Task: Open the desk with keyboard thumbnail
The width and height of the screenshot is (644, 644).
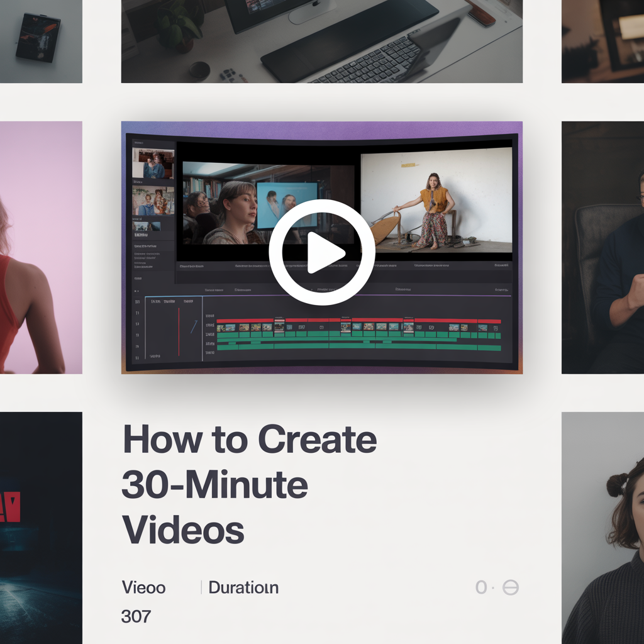Action: tap(321, 41)
